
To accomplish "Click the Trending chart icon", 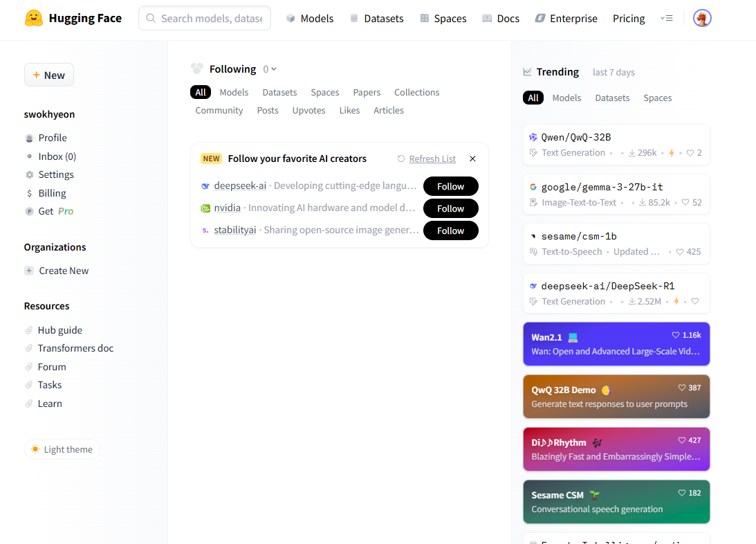I will point(528,72).
